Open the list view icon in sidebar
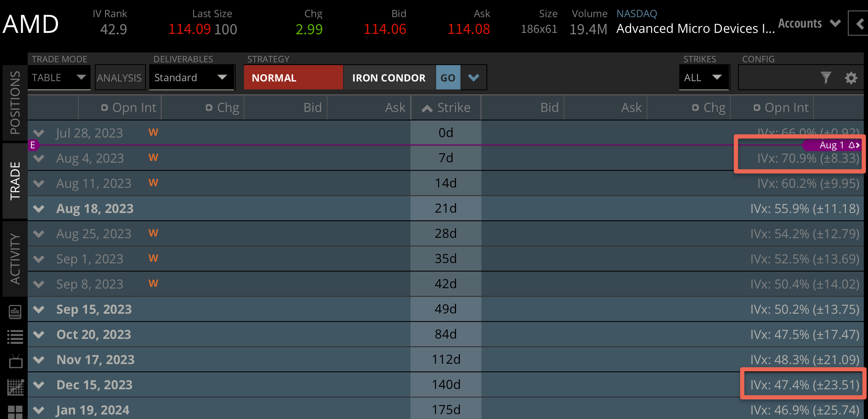This screenshot has width=868, height=419. pyautogui.click(x=15, y=337)
